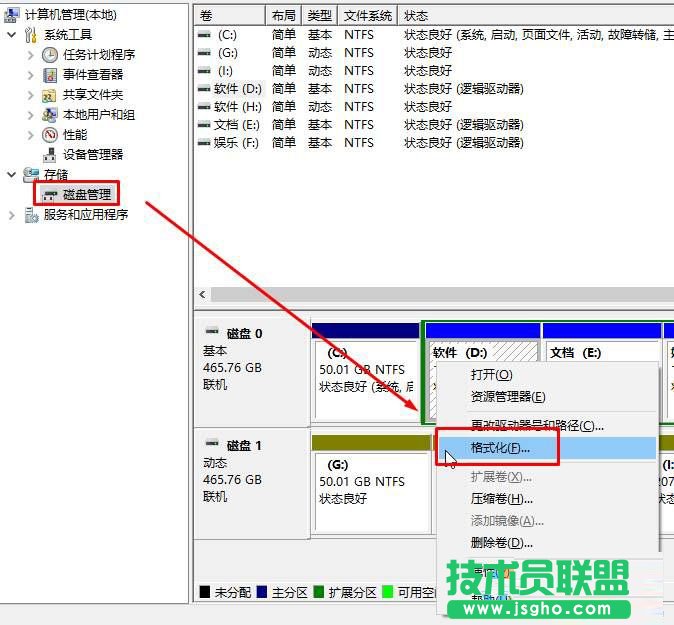The image size is (674, 625).
Task: Click the drive icon of volume (C:) in list
Action: [x=204, y=34]
